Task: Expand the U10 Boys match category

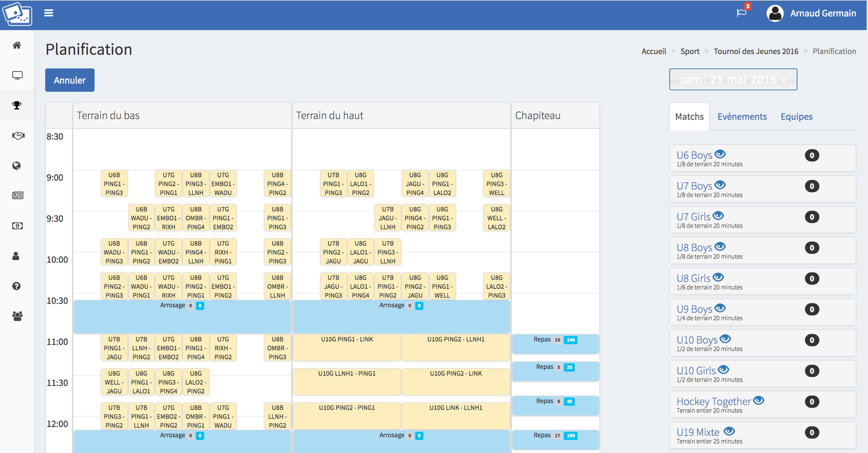Action: pos(697,340)
